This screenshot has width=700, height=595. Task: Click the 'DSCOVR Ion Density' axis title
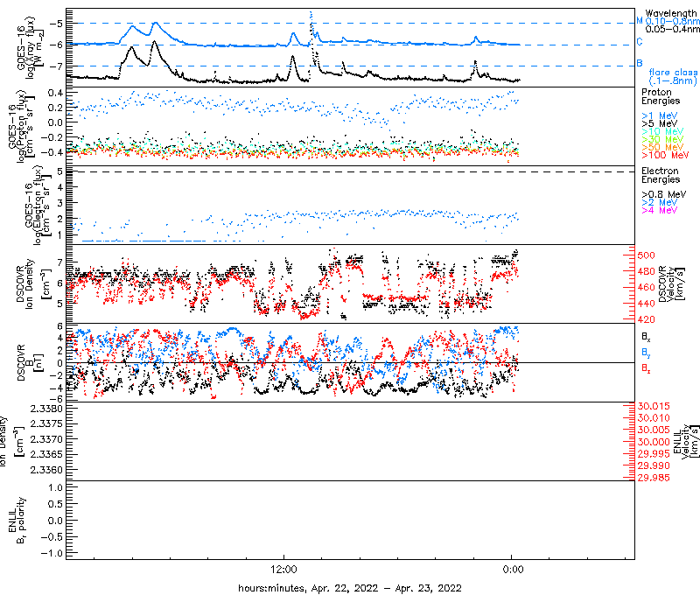[33, 283]
